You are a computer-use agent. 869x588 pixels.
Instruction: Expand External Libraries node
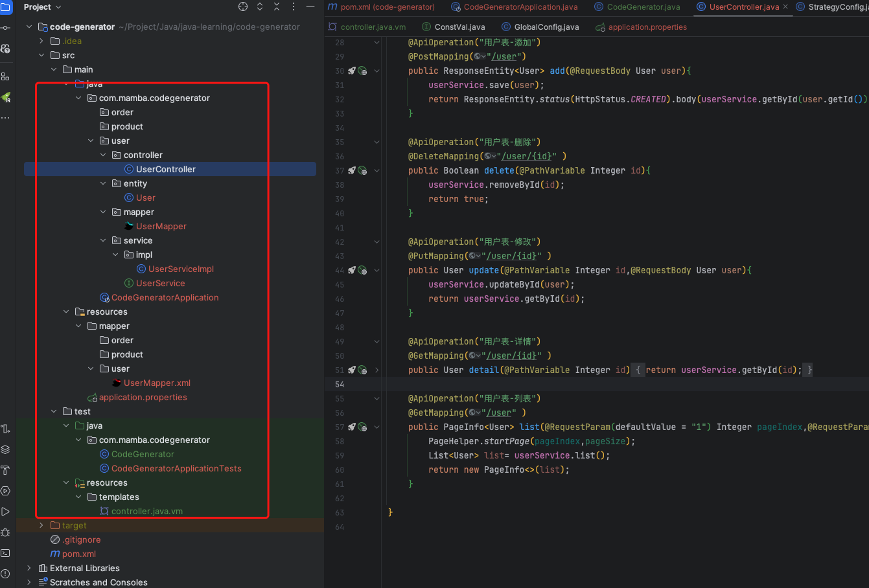pos(29,568)
